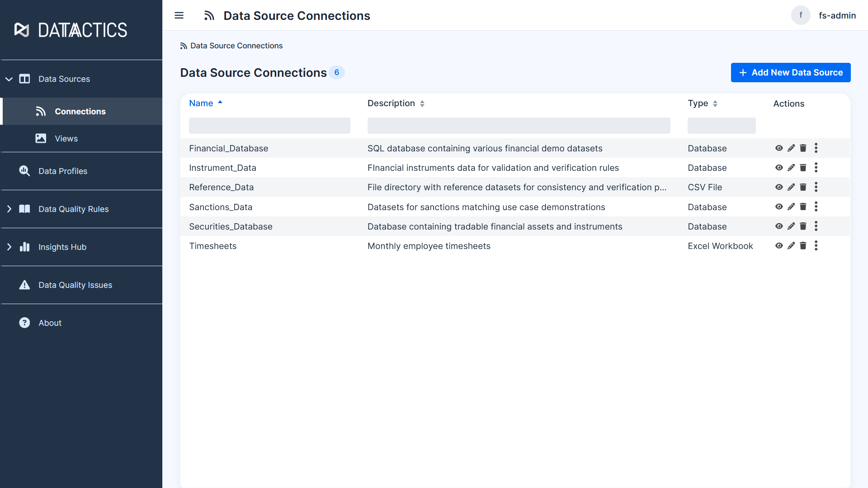
Task: Click the delete trash icon for Sanctions_Data
Action: coord(803,206)
